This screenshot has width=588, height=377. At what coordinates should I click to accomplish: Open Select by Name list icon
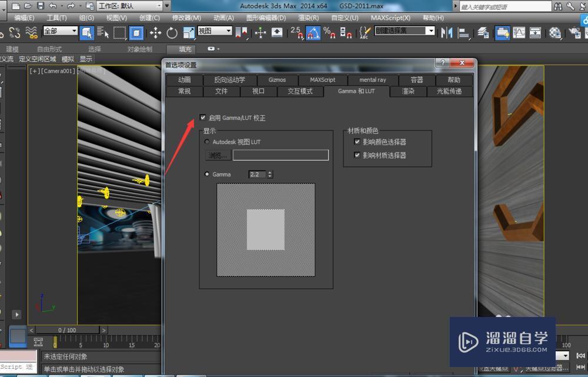point(103,32)
